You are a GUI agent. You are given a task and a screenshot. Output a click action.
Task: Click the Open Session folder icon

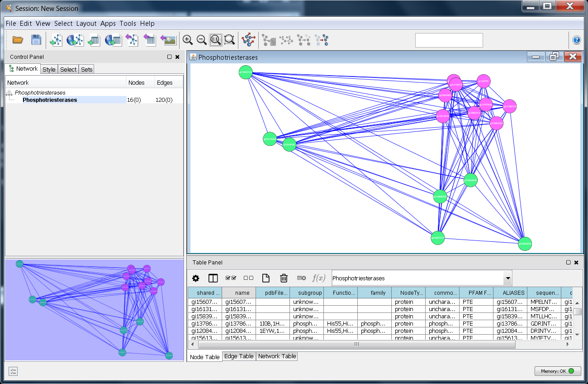(x=18, y=40)
